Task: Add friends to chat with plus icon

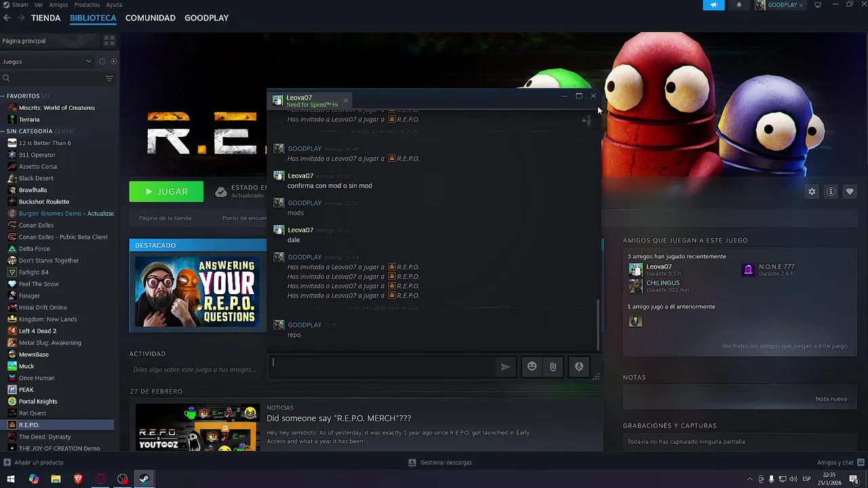Action: point(585,121)
